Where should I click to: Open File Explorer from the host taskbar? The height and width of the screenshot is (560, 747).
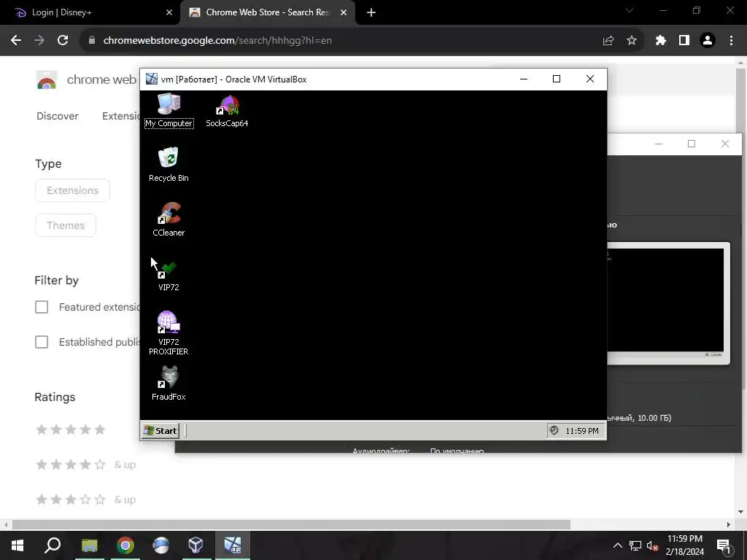click(x=89, y=545)
